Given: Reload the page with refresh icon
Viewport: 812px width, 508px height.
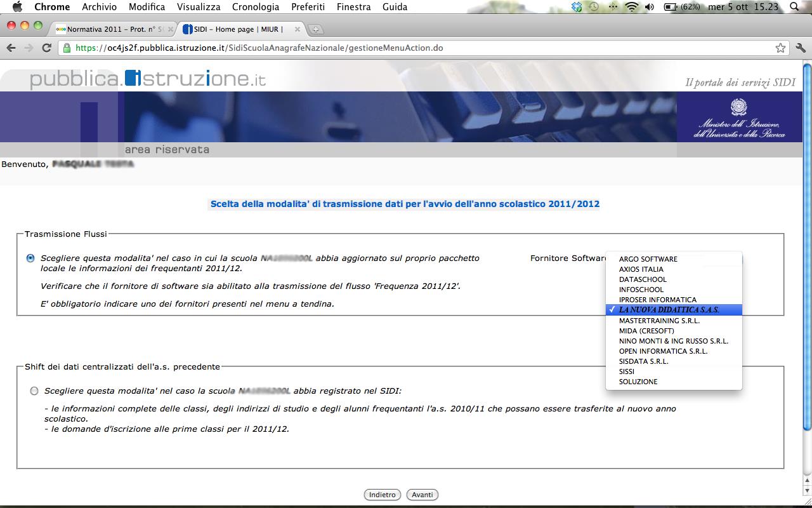Looking at the screenshot, I should coord(46,48).
